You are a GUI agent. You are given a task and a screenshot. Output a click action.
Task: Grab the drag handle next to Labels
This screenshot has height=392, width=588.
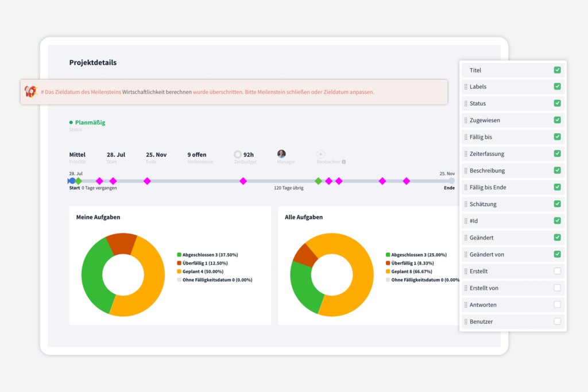click(466, 87)
